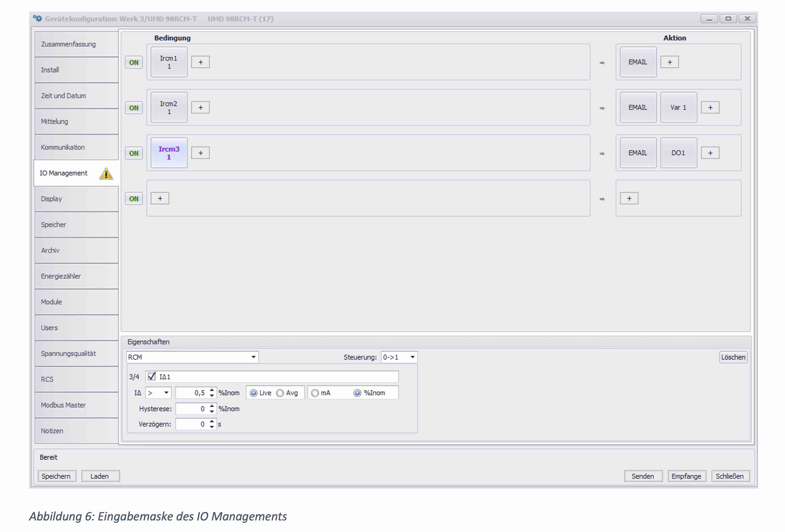Click the gear icon in the title bar
This screenshot has height=532, width=785.
click(37, 19)
